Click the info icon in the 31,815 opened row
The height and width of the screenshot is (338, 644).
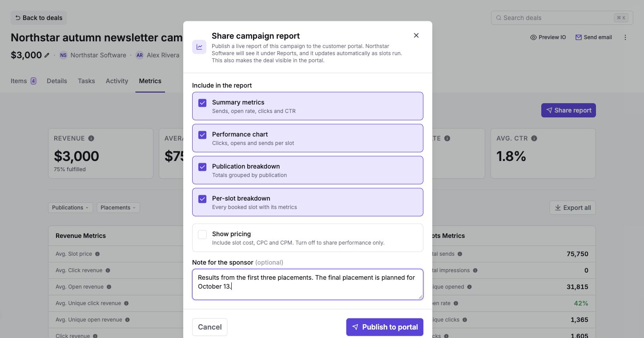[x=469, y=287]
